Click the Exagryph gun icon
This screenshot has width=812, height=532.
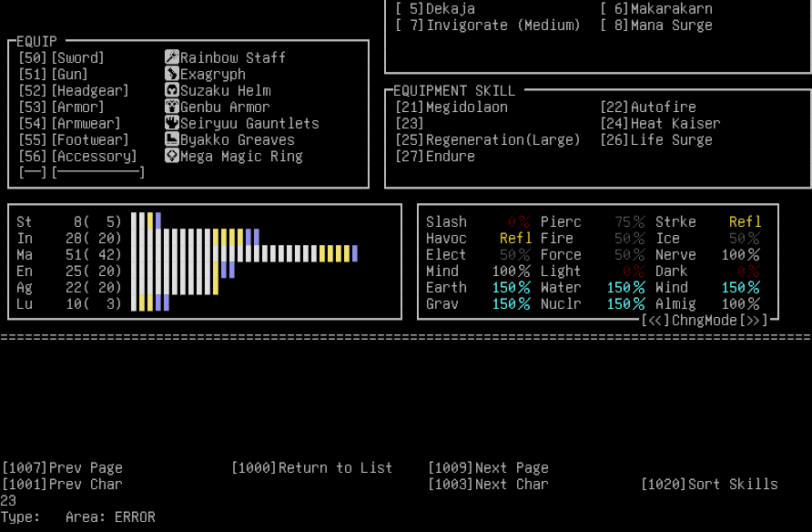pos(172,74)
